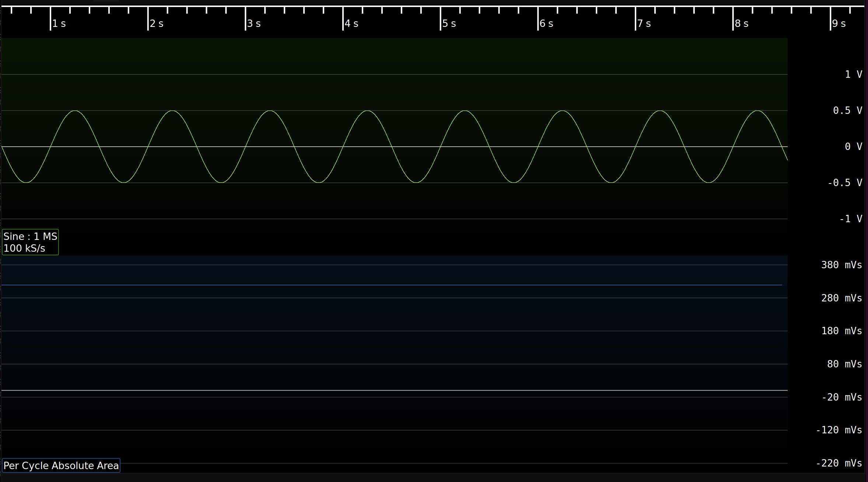Click the '-20 mVs' axis label
This screenshot has width=868, height=482.
click(842, 397)
